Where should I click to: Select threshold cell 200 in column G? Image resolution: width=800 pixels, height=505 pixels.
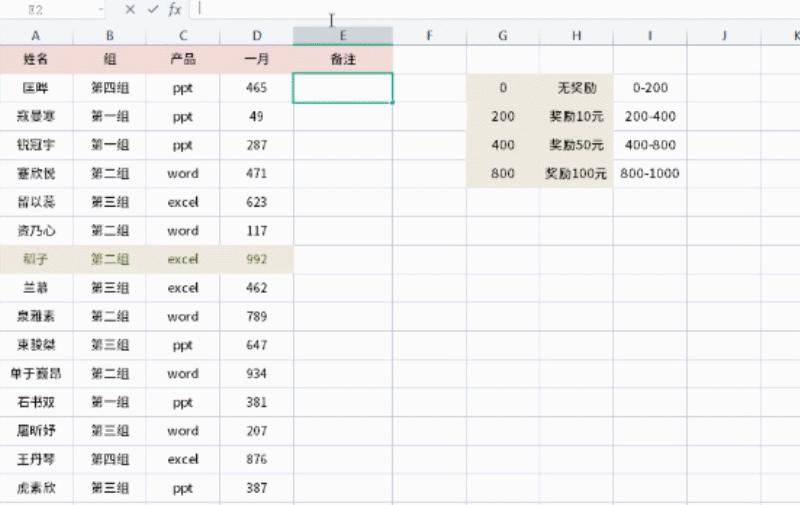tap(503, 116)
